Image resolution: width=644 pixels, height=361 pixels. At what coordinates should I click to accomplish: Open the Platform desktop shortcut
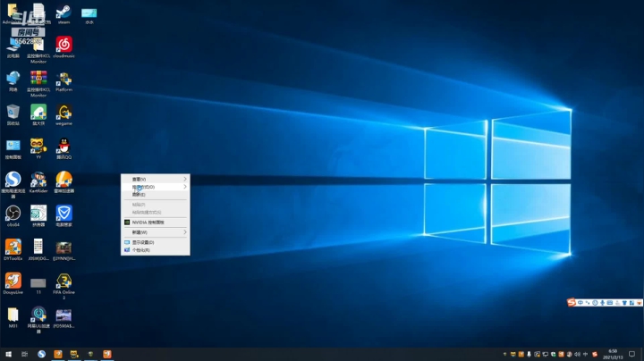point(64,81)
